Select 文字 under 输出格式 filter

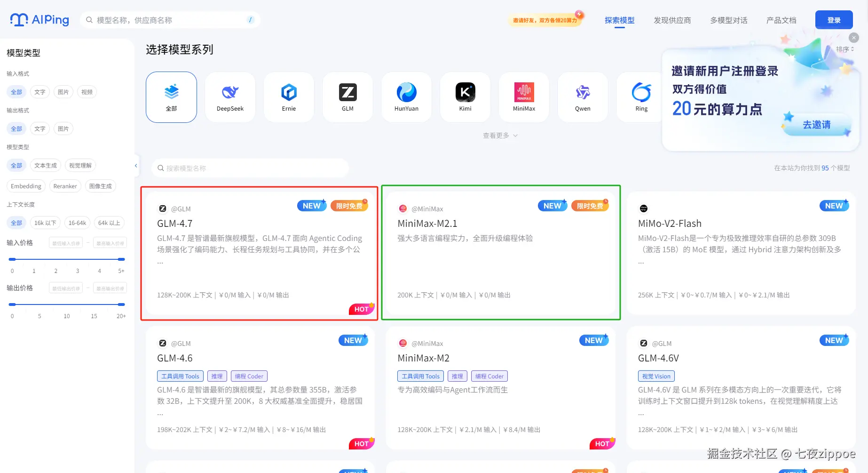point(40,128)
